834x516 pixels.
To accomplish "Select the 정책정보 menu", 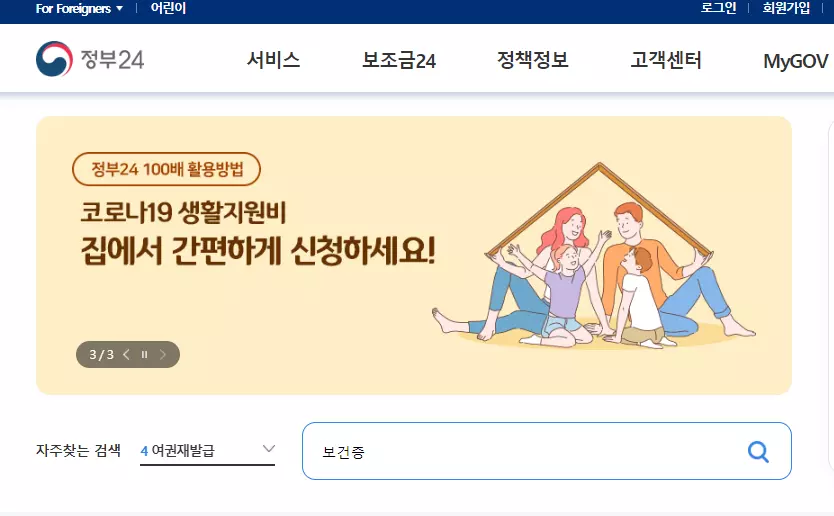I will tap(532, 60).
